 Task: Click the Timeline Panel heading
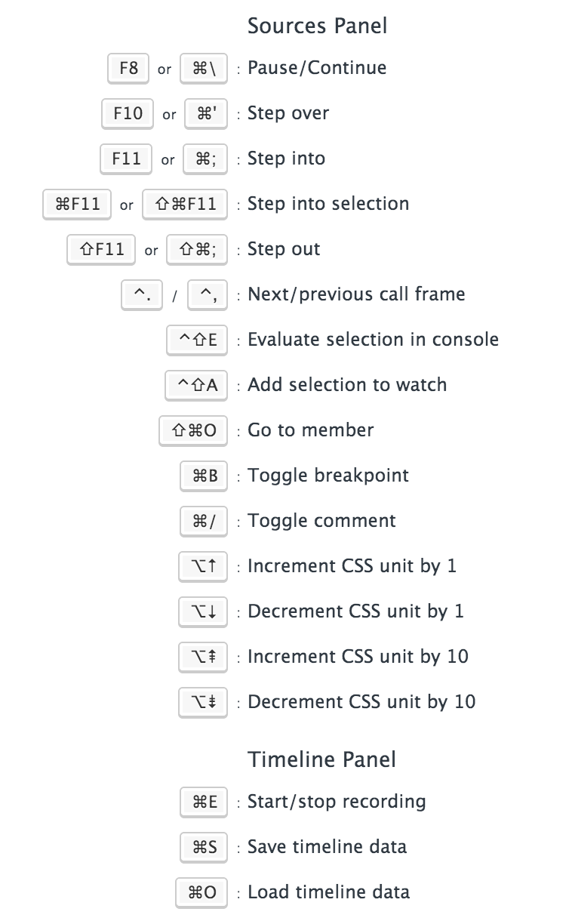click(321, 759)
